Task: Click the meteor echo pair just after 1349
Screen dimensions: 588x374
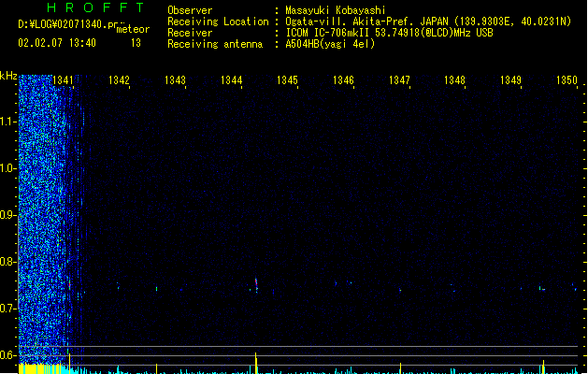Action: click(542, 289)
